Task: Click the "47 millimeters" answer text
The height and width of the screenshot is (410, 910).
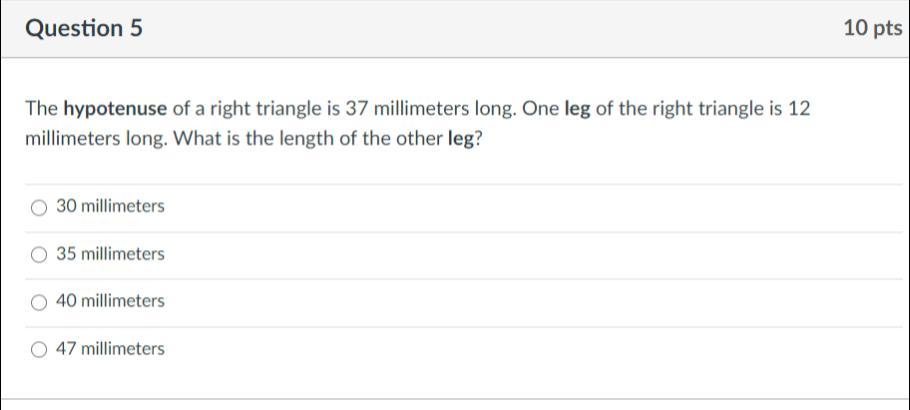Action: point(110,349)
